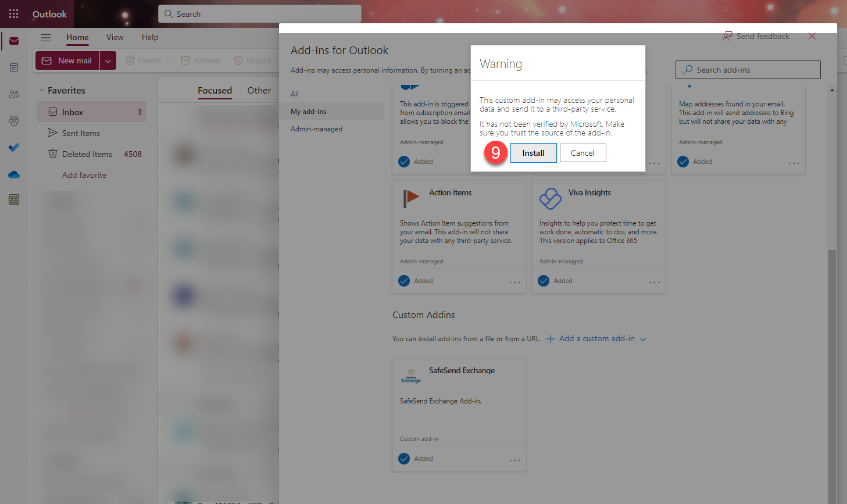Screen dimensions: 847x504
Task: Click the Report shield icon
Action: tap(238, 60)
